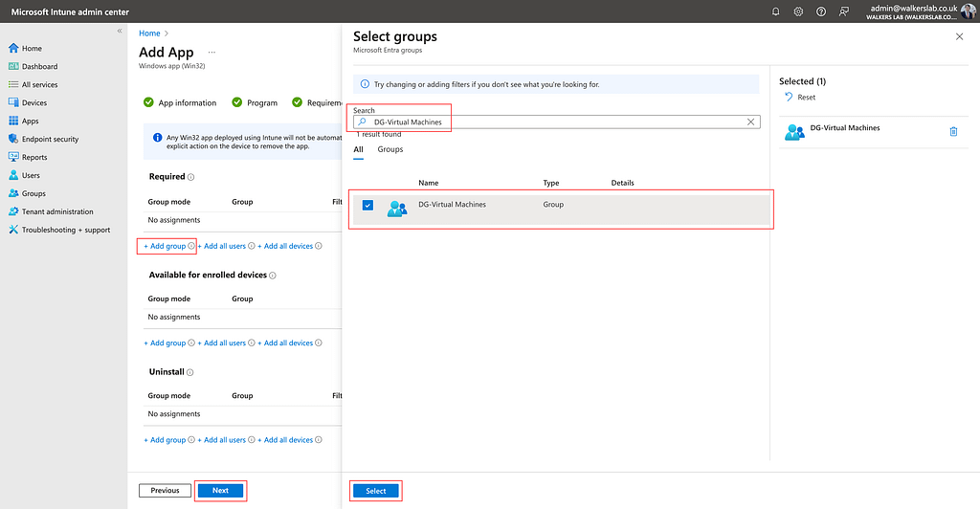Click into the group Search field
This screenshot has height=509, width=980.
pos(555,122)
